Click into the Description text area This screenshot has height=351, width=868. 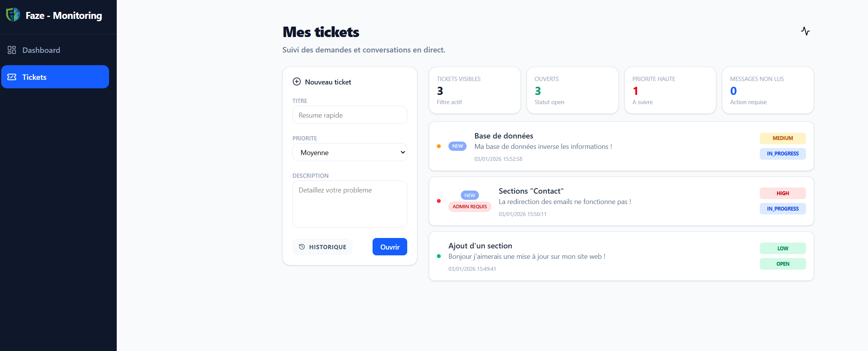pyautogui.click(x=349, y=204)
